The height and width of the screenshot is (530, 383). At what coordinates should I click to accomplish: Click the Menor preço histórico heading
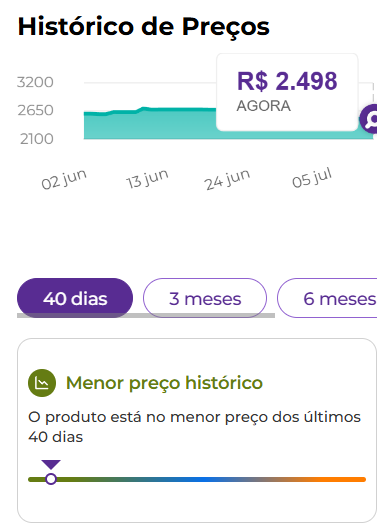164,383
